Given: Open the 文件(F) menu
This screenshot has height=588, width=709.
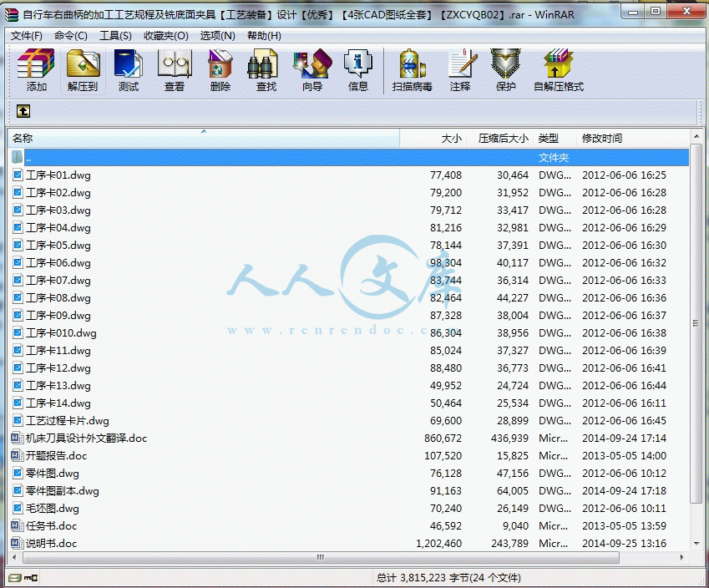Looking at the screenshot, I should pyautogui.click(x=27, y=36).
